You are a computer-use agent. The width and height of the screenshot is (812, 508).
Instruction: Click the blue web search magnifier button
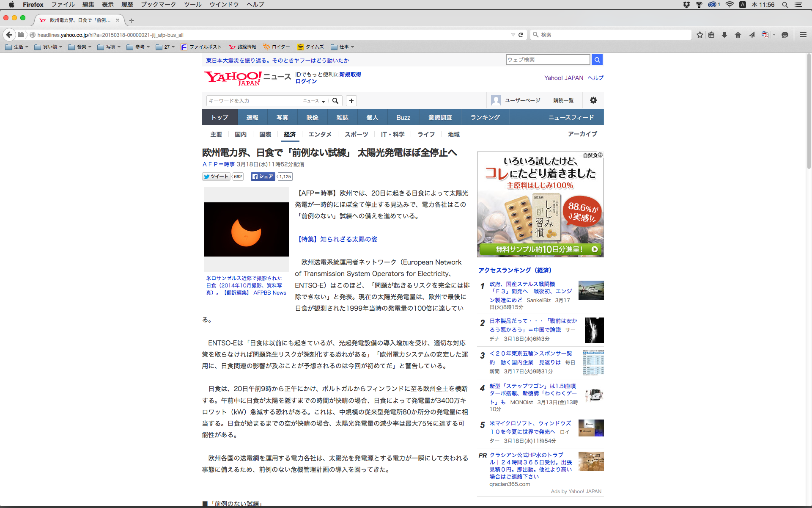[x=597, y=60]
